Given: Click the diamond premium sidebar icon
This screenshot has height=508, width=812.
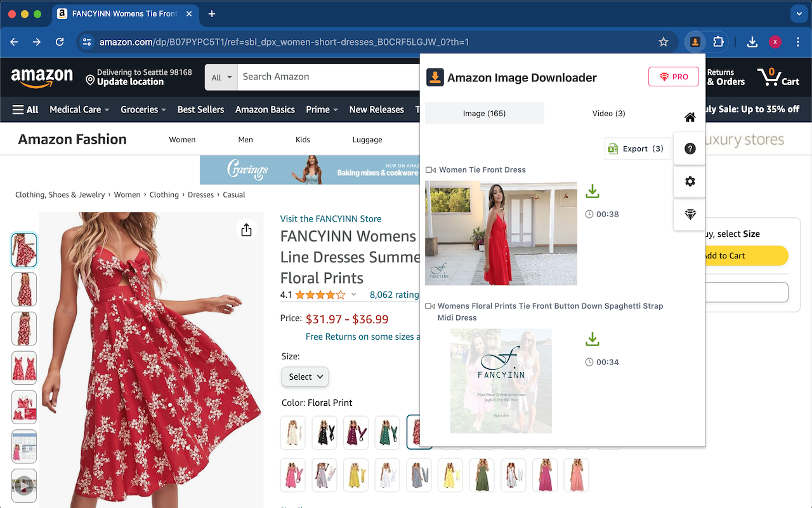Looking at the screenshot, I should [x=690, y=215].
